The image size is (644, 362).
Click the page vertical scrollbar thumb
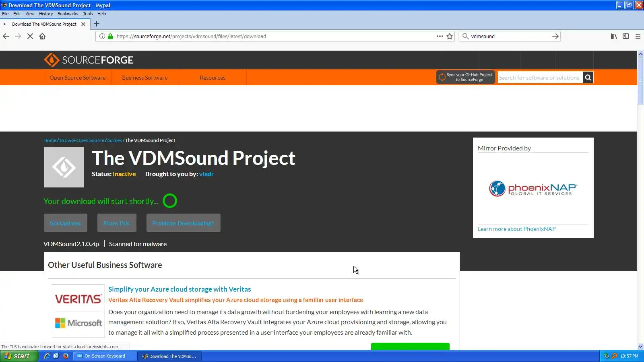click(640, 80)
